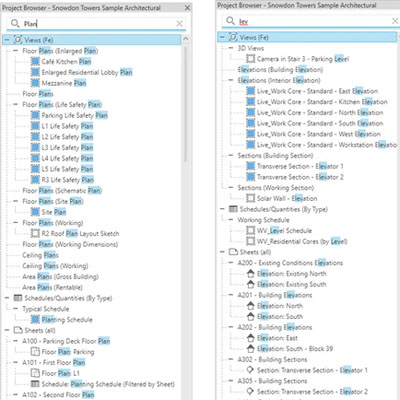This screenshot has height=400, width=400.
Task: Select L1 Life Safety Plan icon
Action: tap(35, 126)
